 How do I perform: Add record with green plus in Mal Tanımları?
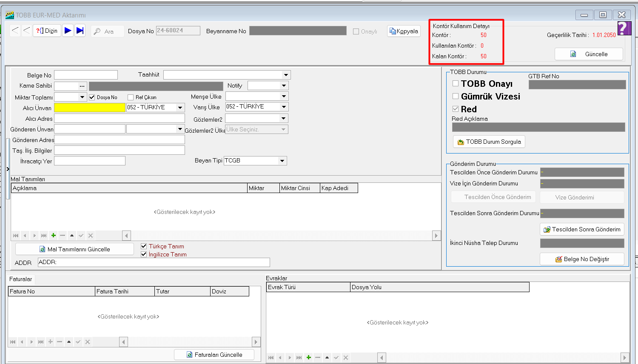point(53,236)
